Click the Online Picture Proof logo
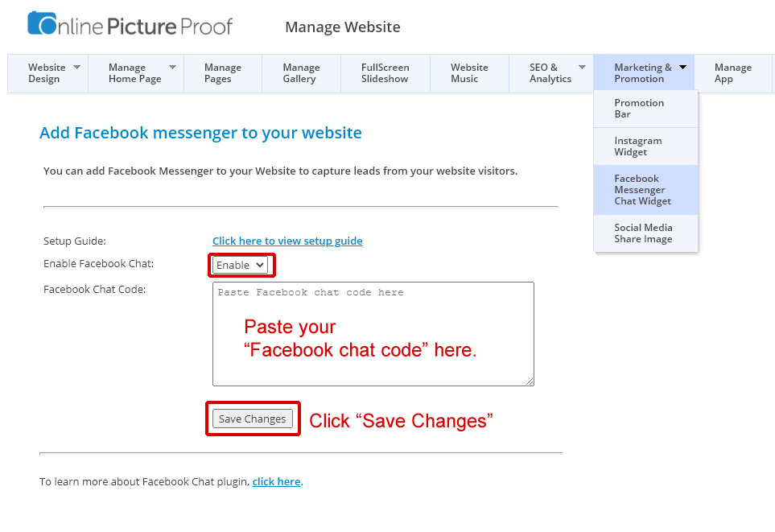775x532 pixels. coord(130,24)
